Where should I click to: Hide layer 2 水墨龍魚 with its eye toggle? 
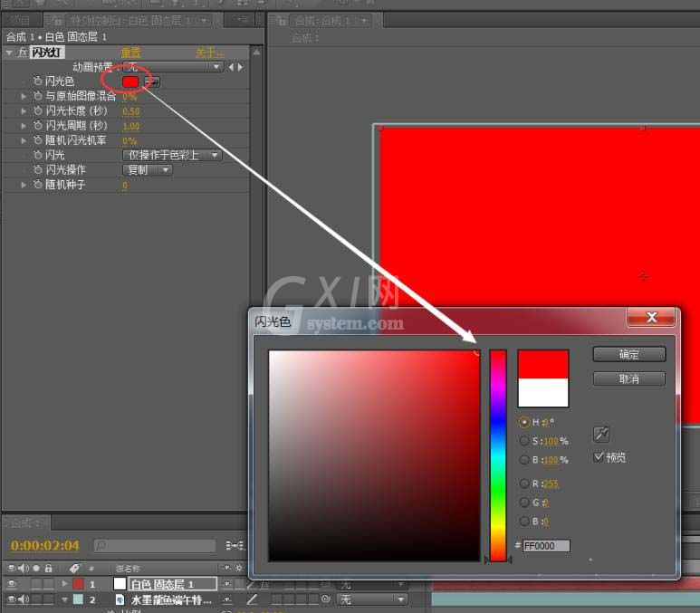(11, 599)
